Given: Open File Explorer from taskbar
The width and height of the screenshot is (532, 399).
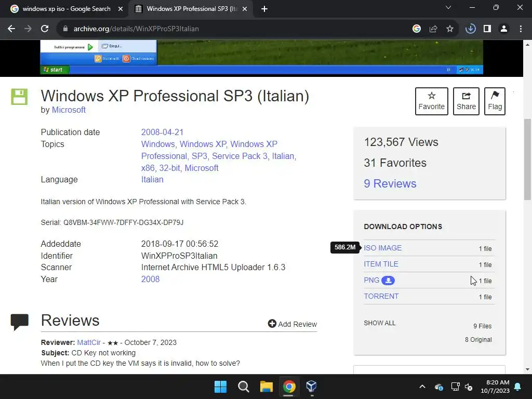Looking at the screenshot, I should point(267,387).
